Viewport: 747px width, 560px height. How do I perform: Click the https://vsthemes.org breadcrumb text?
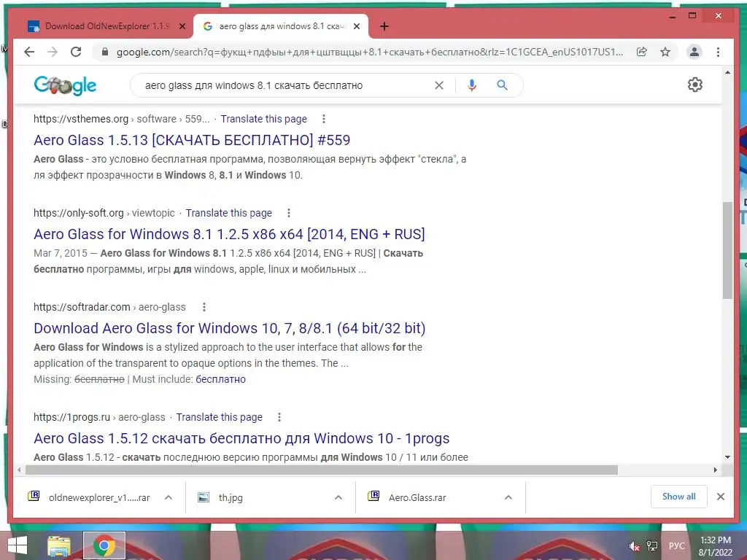81,119
